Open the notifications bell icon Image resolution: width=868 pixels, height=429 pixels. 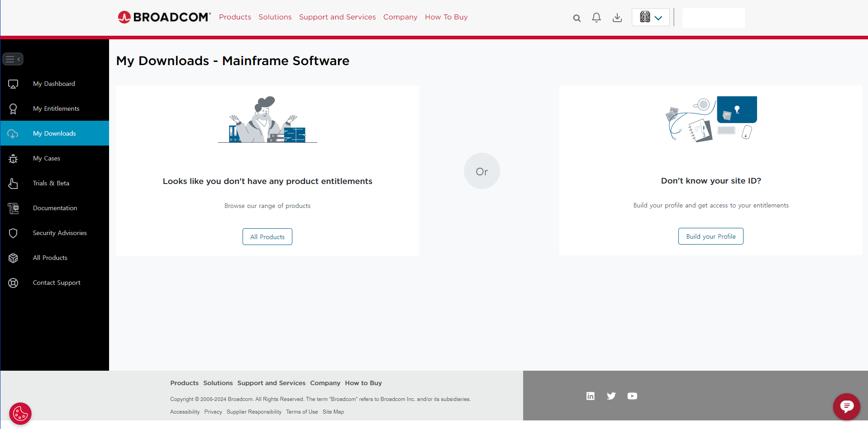coord(596,18)
